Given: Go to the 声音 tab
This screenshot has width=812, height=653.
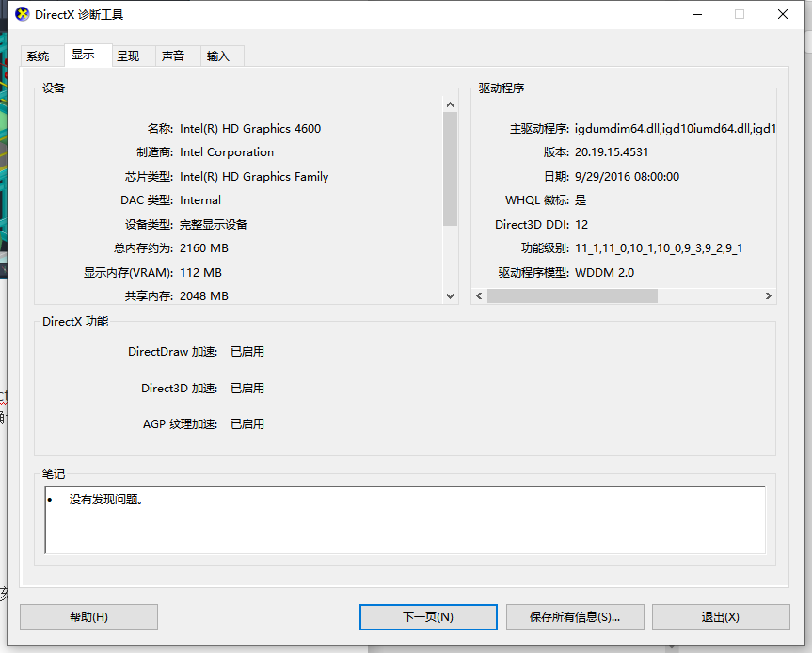Looking at the screenshot, I should point(178,56).
